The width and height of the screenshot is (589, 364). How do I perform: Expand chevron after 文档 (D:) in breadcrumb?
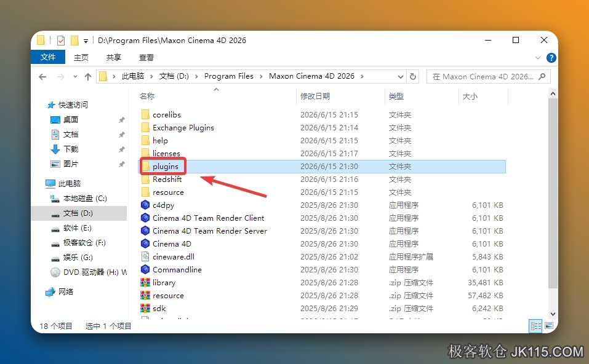click(x=196, y=77)
